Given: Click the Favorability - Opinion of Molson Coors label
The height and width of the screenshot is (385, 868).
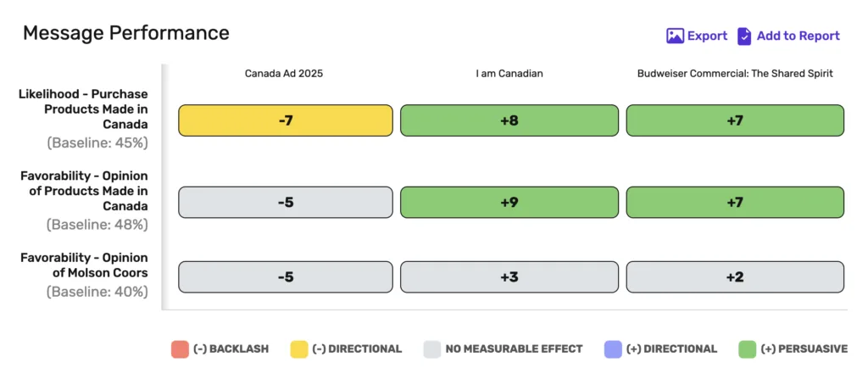Looking at the screenshot, I should 84,265.
